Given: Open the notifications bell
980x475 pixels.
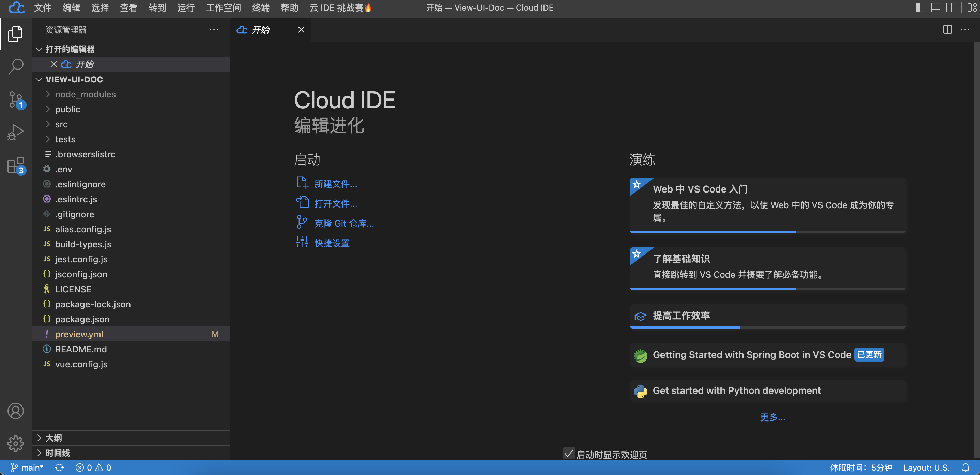Looking at the screenshot, I should pos(966,468).
